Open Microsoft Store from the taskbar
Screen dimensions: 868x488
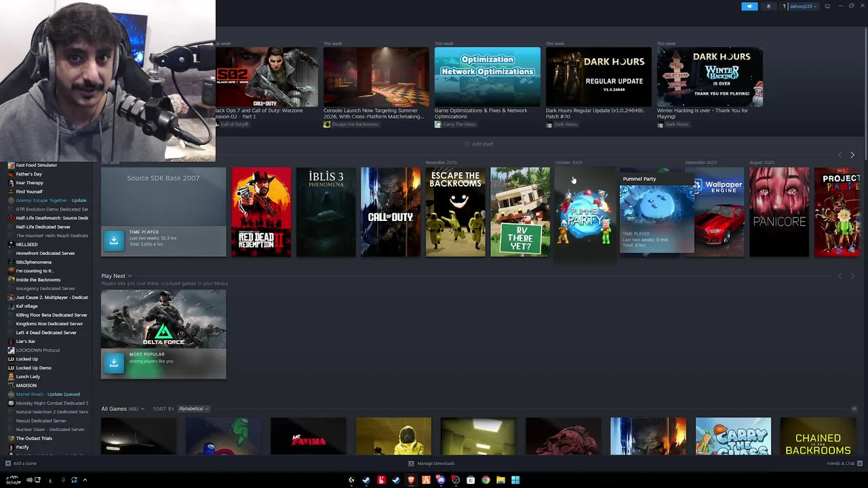471,480
